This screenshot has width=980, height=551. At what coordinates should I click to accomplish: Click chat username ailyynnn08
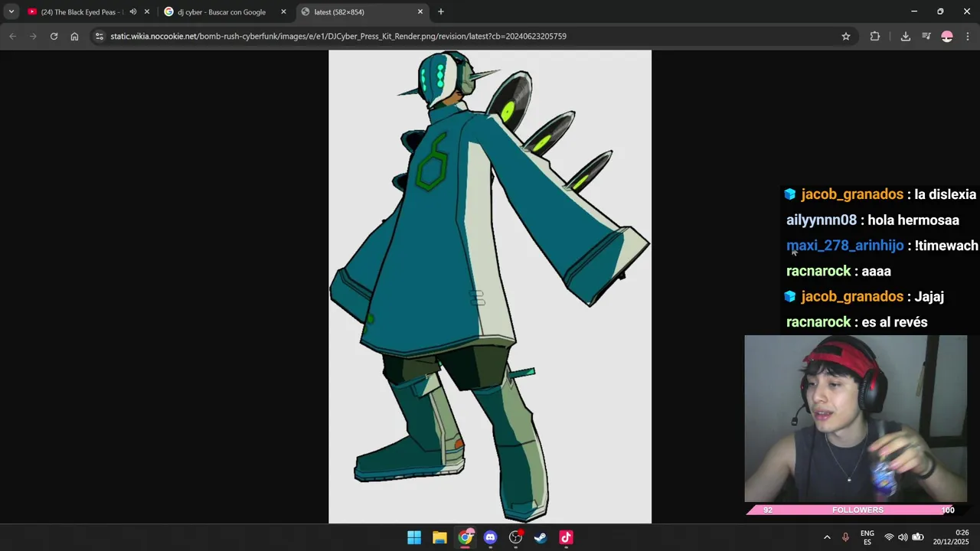[822, 220]
